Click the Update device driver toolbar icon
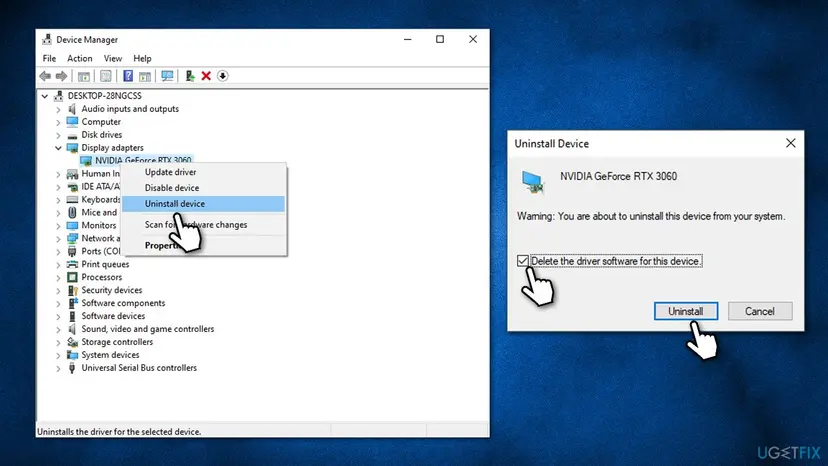 point(190,76)
